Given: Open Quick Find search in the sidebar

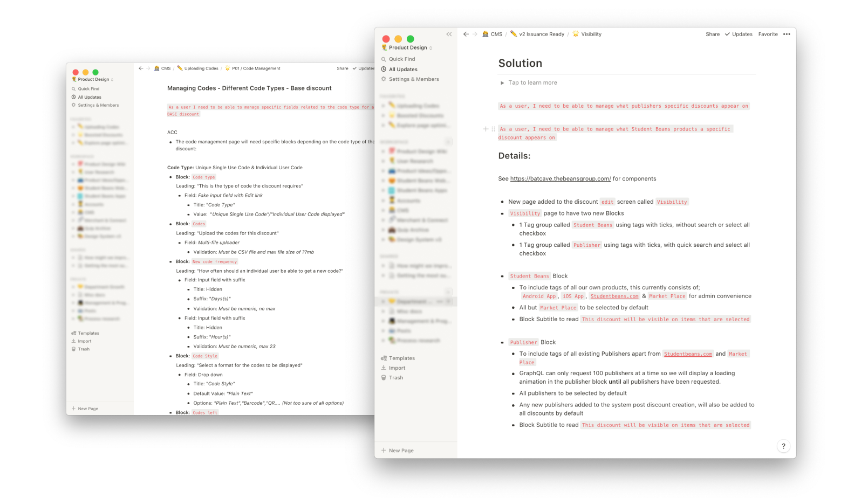Looking at the screenshot, I should coord(401,59).
